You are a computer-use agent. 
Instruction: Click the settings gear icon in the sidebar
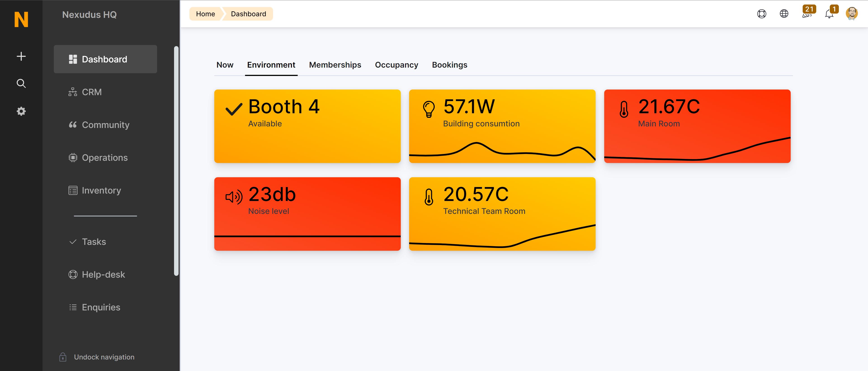point(21,111)
